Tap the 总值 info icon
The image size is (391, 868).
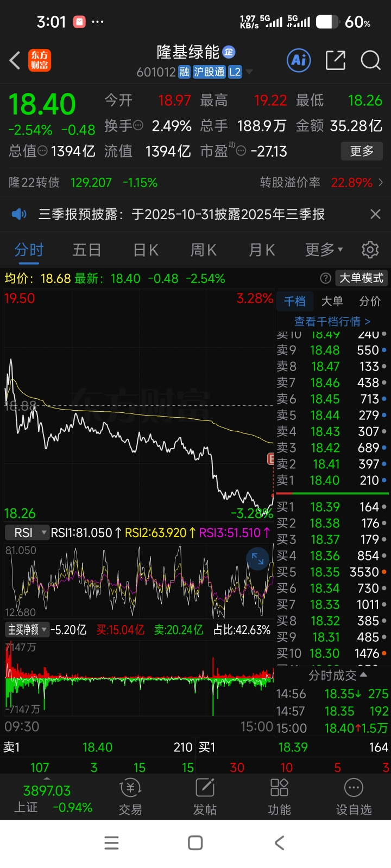[x=42, y=151]
